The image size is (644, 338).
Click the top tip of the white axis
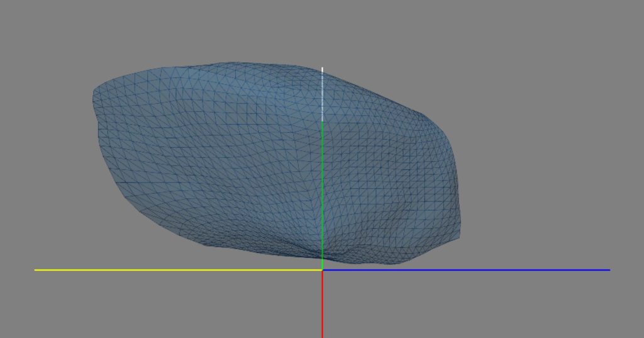[x=322, y=68]
